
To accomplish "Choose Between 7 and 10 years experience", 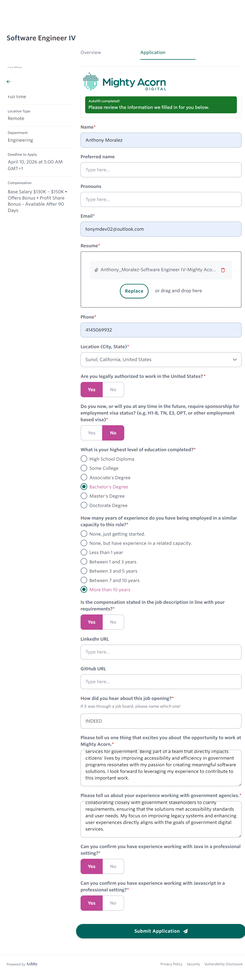I will pos(84,580).
